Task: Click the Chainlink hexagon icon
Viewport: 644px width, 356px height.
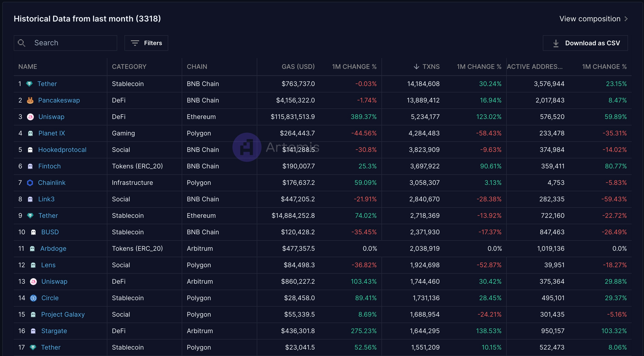Action: click(30, 183)
